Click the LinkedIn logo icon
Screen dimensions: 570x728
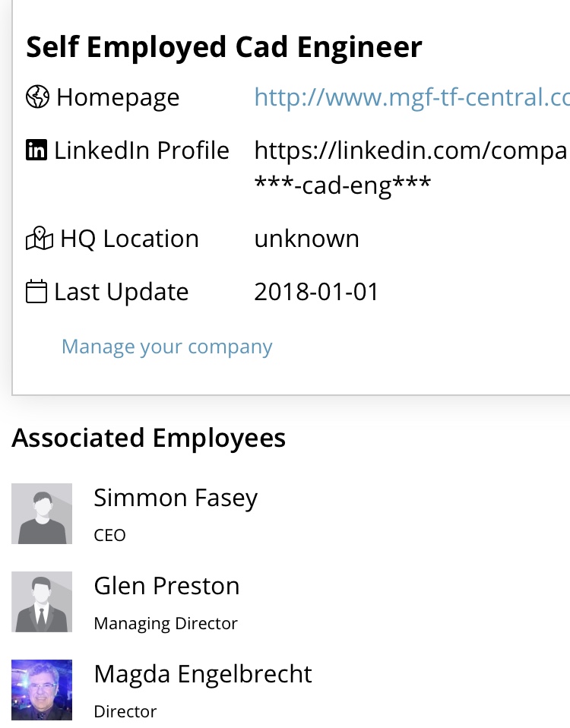click(x=36, y=150)
